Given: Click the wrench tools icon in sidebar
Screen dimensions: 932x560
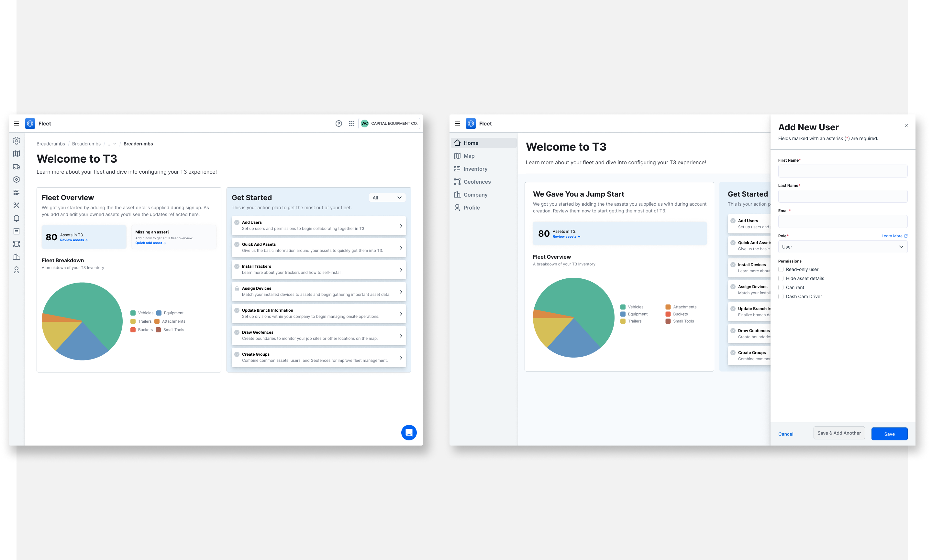Looking at the screenshot, I should 16,205.
